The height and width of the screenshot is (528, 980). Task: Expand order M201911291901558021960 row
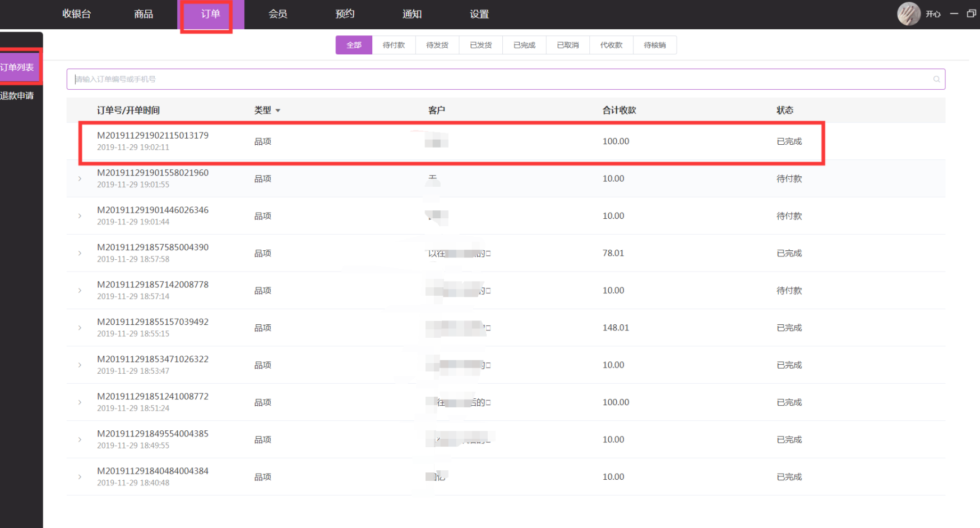coord(80,179)
